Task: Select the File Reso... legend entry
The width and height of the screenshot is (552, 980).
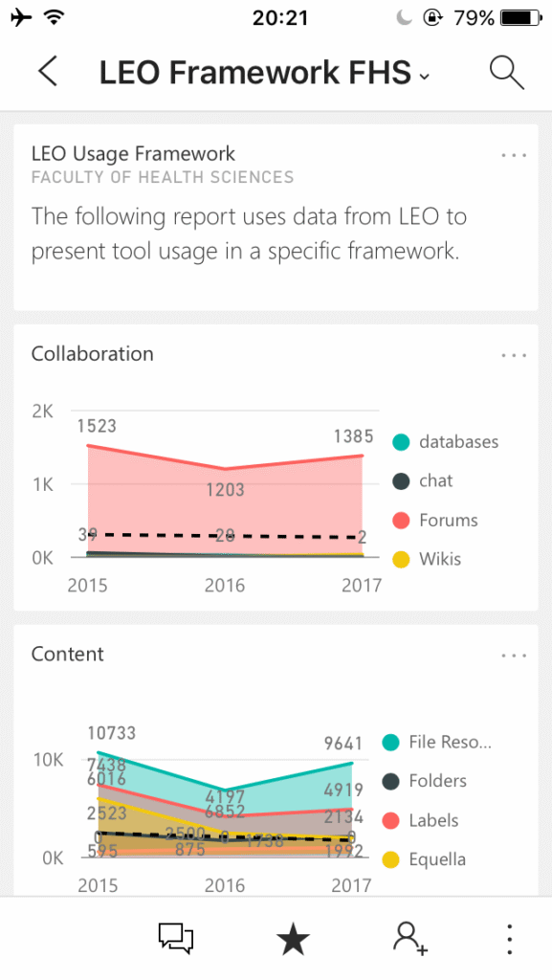Action: click(437, 742)
